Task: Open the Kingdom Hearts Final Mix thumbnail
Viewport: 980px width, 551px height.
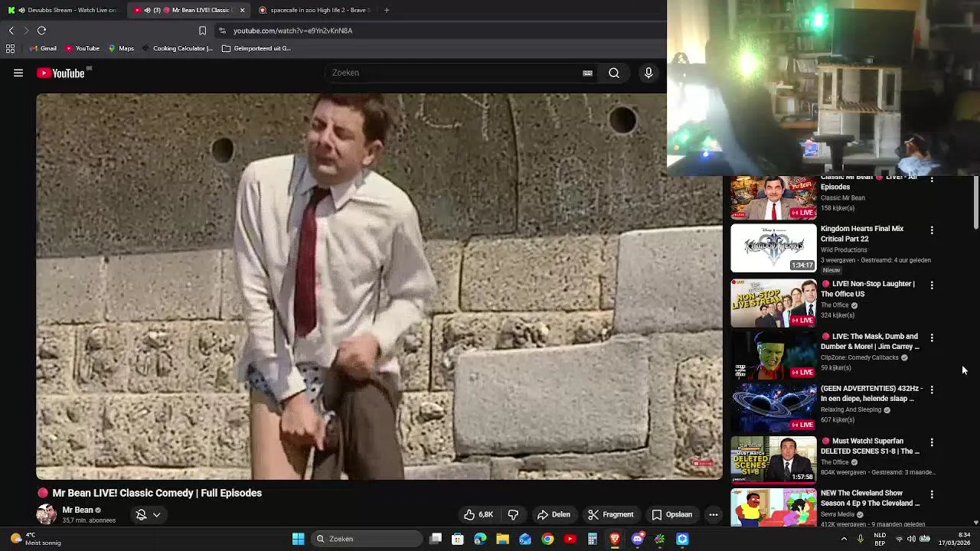Action: 773,248
